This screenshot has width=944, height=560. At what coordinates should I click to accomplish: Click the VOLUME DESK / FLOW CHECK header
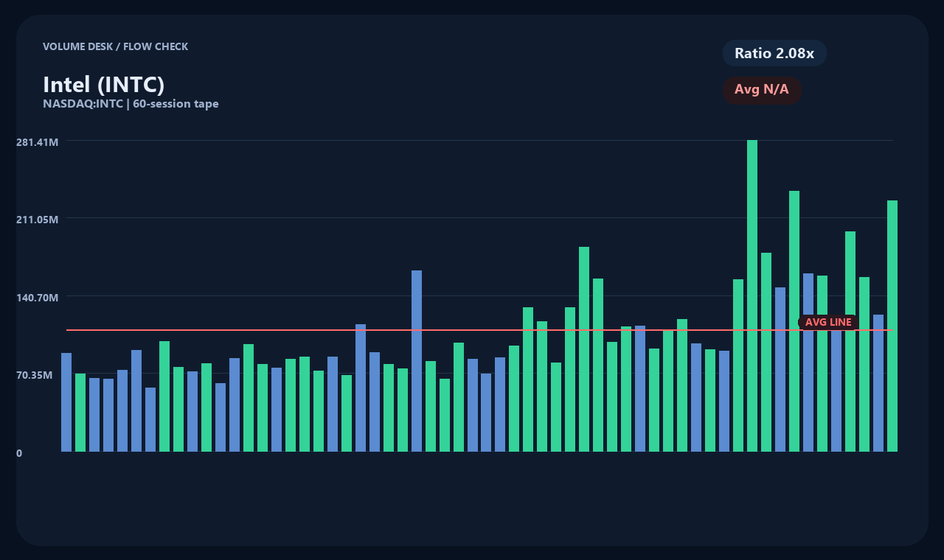pyautogui.click(x=115, y=46)
